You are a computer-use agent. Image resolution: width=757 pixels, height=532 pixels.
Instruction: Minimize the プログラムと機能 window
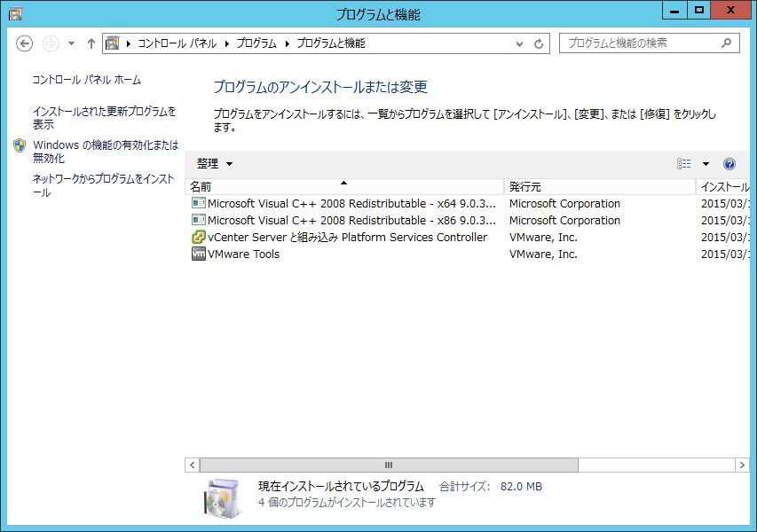click(674, 10)
